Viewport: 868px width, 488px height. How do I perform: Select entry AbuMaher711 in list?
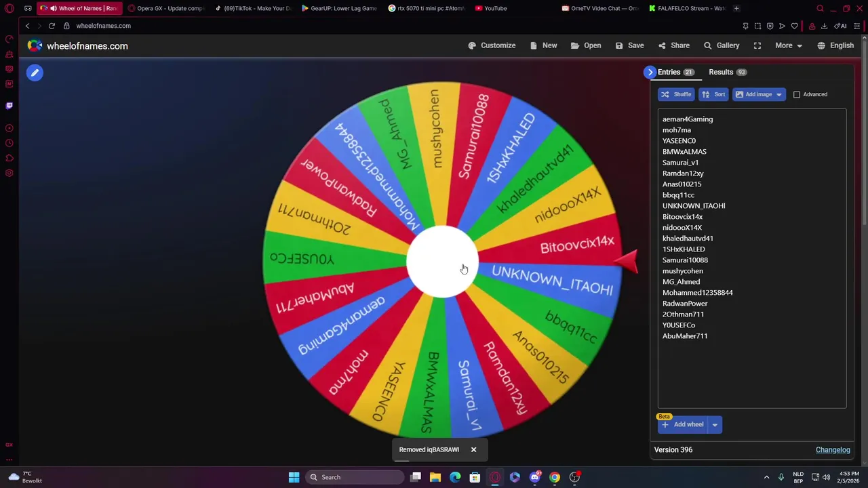(x=685, y=336)
